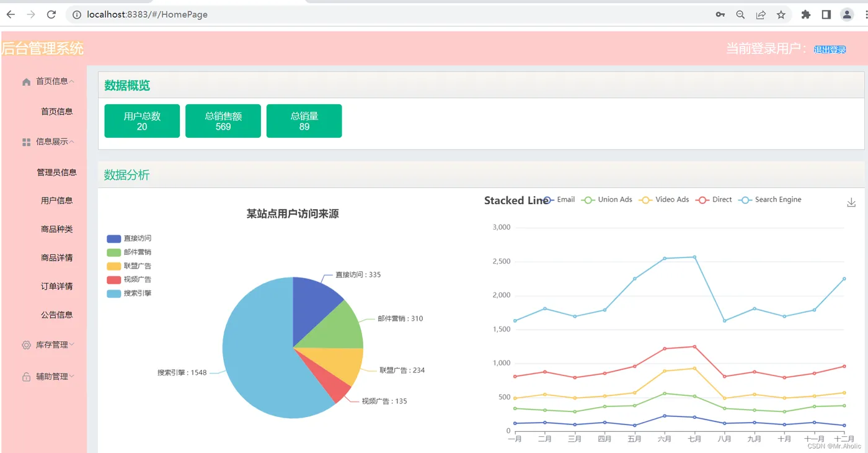Open the 首页信息 submenu item

coord(56,112)
